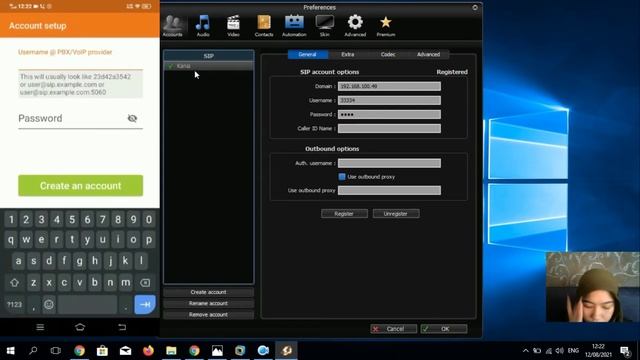Tap the ?123 symbols key

tap(14, 304)
